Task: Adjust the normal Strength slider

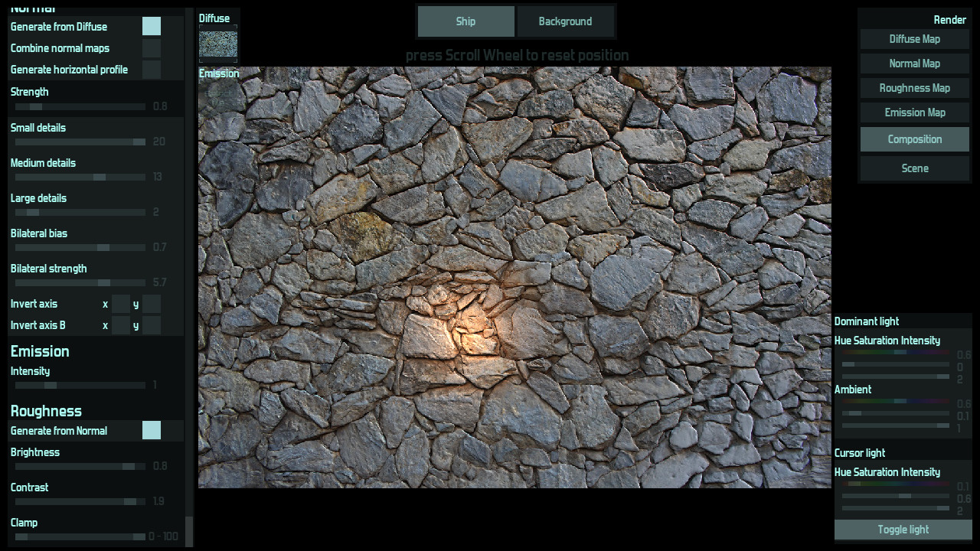Action: [79, 106]
